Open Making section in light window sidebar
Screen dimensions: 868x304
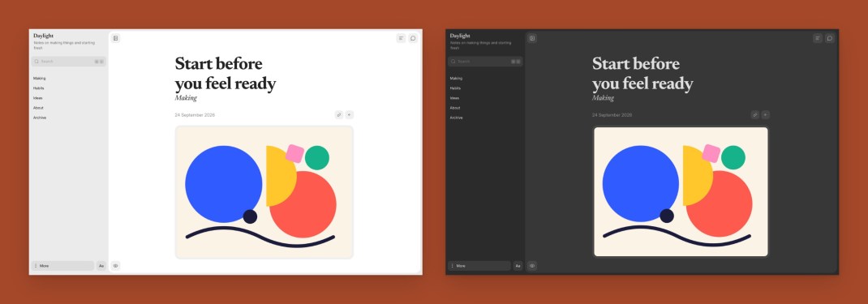coord(39,79)
